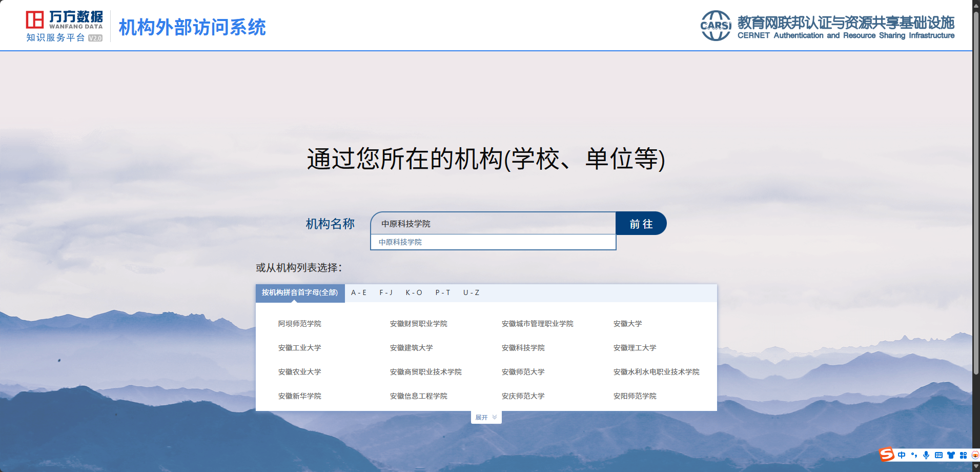Click the 机构名称 input field
Image resolution: width=980 pixels, height=472 pixels.
tap(492, 223)
